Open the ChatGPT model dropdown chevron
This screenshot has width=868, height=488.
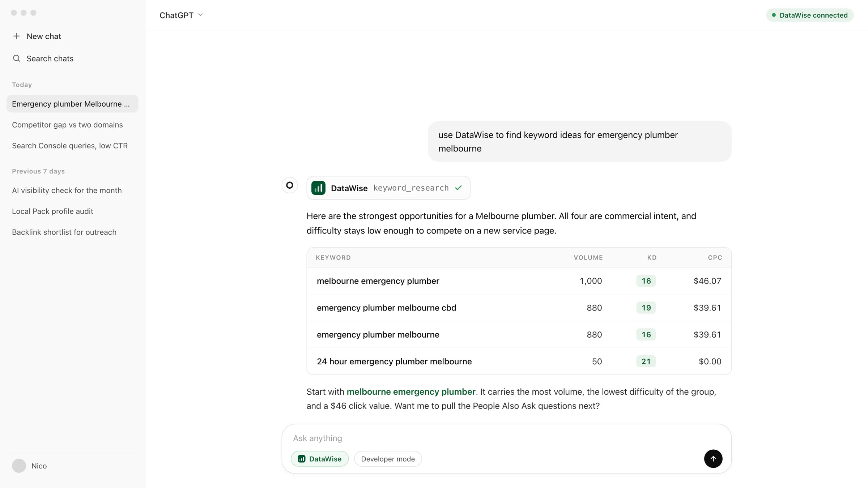point(200,15)
